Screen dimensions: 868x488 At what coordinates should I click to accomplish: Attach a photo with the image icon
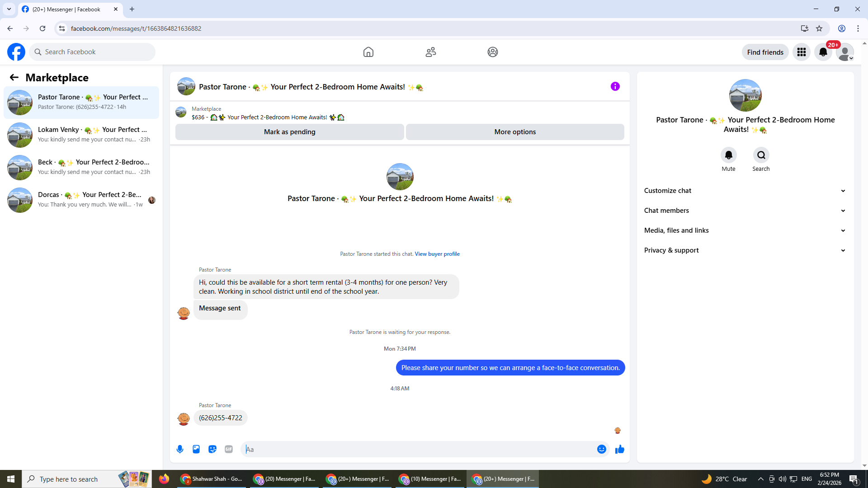point(196,449)
